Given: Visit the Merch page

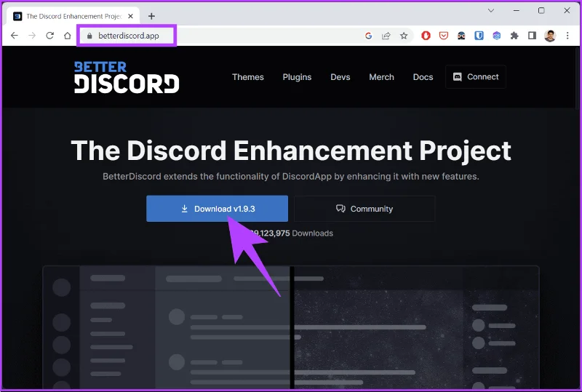Looking at the screenshot, I should (x=381, y=77).
